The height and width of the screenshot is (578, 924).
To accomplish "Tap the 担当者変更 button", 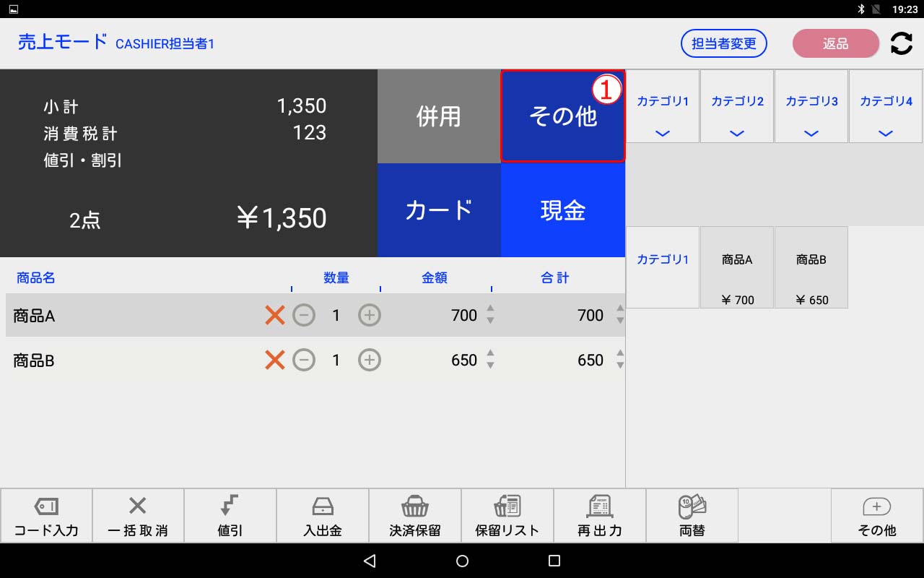I will (x=724, y=43).
